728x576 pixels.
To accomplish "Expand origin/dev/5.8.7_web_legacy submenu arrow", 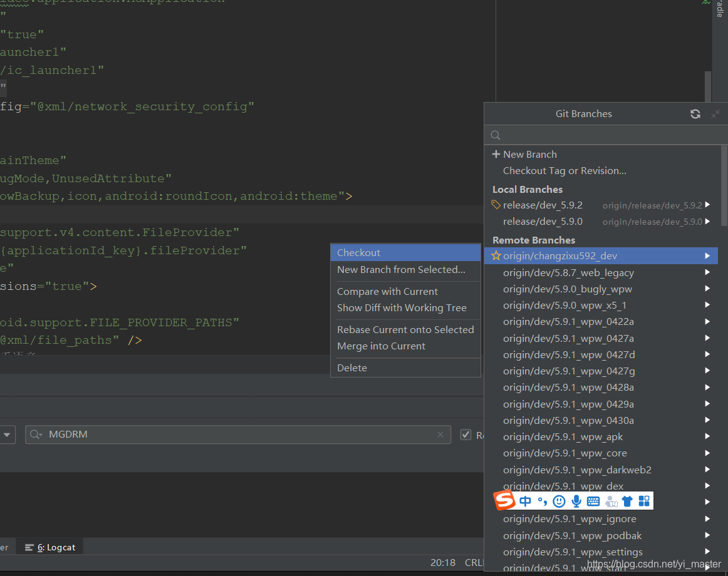I will point(707,272).
